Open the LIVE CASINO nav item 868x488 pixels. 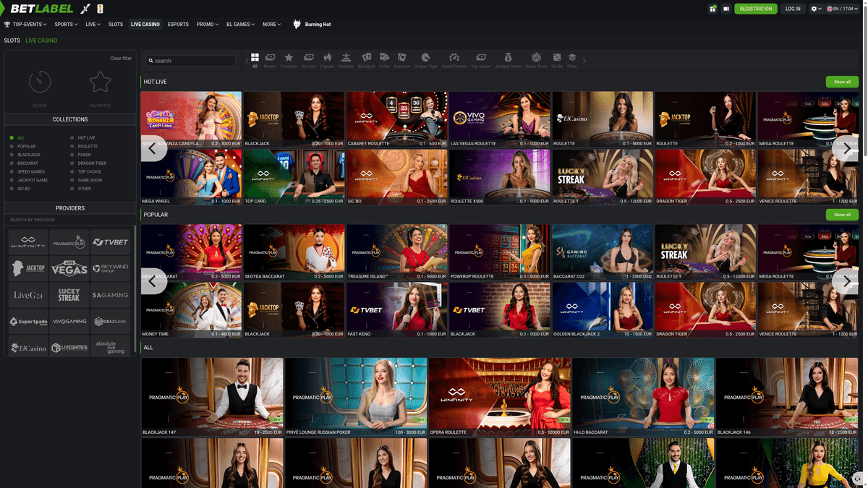point(145,25)
